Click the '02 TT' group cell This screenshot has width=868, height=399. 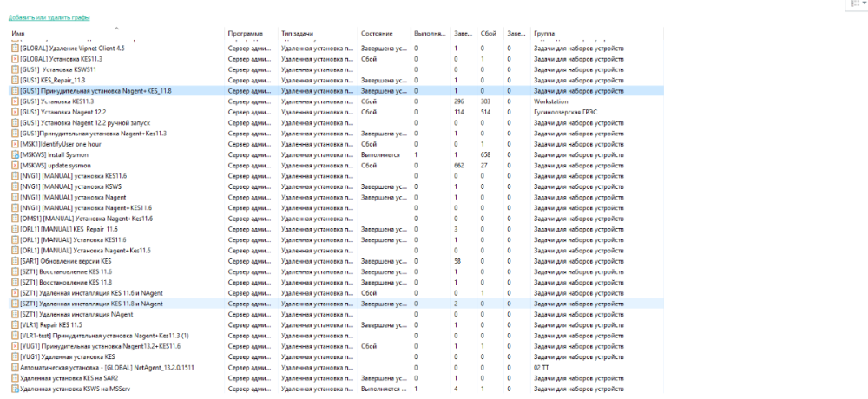pyautogui.click(x=540, y=368)
